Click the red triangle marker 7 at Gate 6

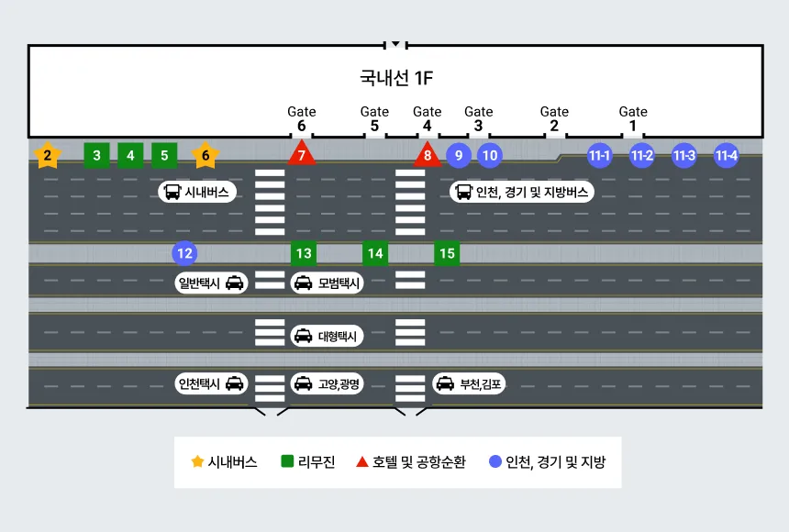[303, 153]
